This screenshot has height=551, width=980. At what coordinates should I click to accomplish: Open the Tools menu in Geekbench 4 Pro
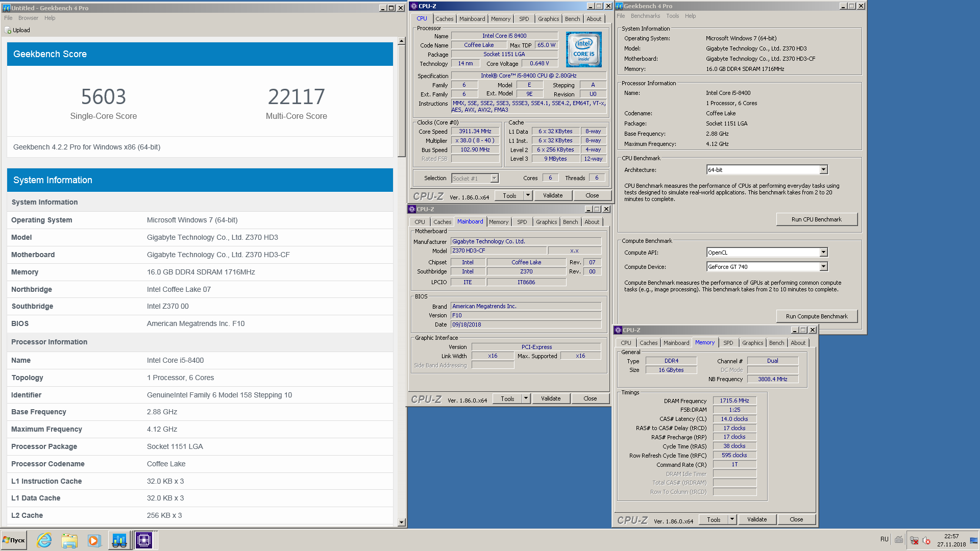673,16
